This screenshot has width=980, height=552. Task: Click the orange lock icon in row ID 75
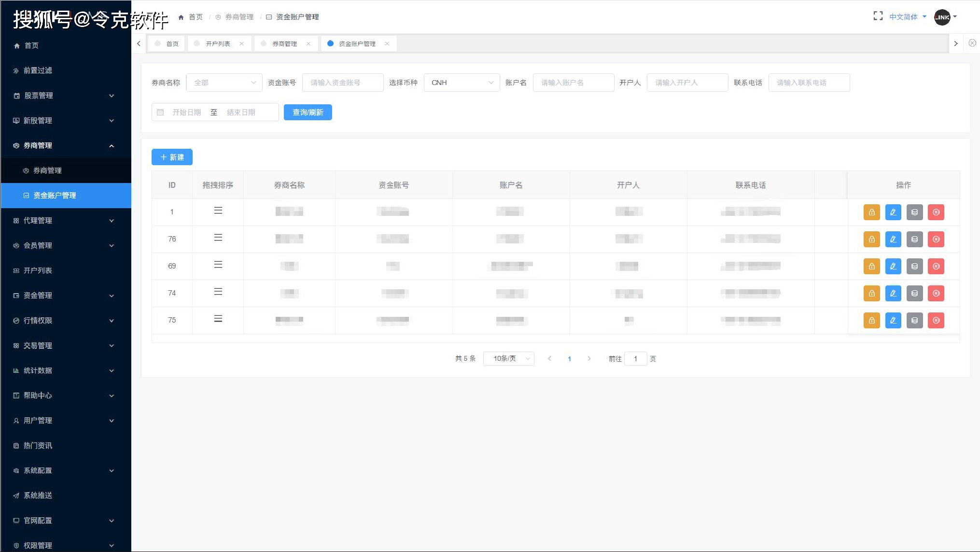pyautogui.click(x=871, y=320)
